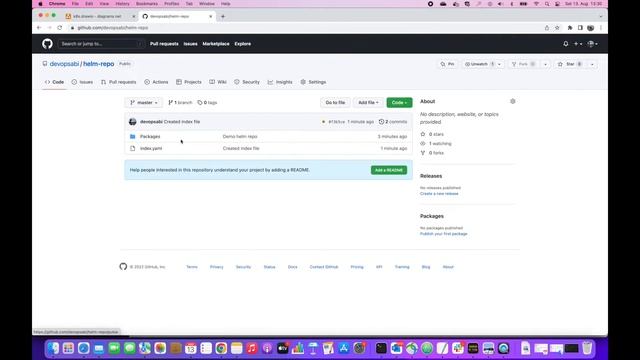The width and height of the screenshot is (640, 360).
Task: Open the Created index file commit message
Action: tap(182, 122)
